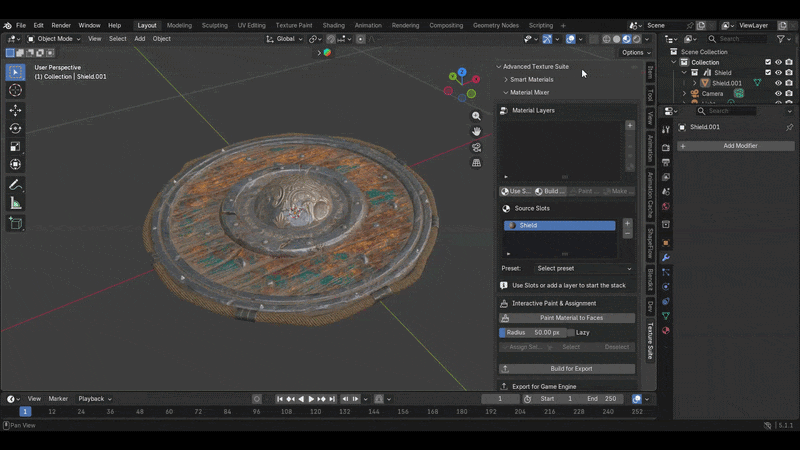The height and width of the screenshot is (450, 800).
Task: Click the Z axis on navigation gizmo
Action: point(462,72)
